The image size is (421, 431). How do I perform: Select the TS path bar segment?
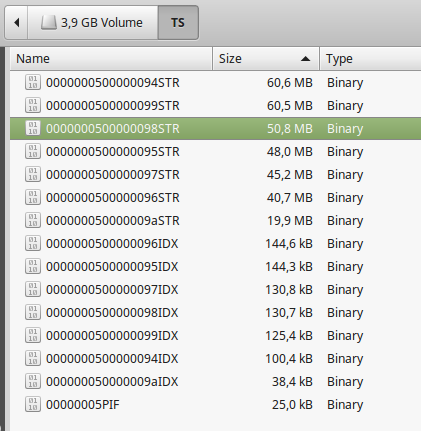(178, 23)
